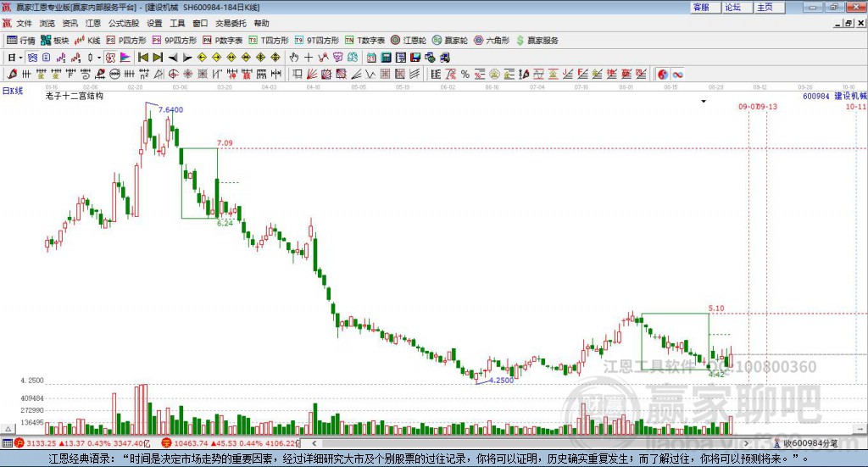Click the pink flag chart icon

click(x=125, y=58)
